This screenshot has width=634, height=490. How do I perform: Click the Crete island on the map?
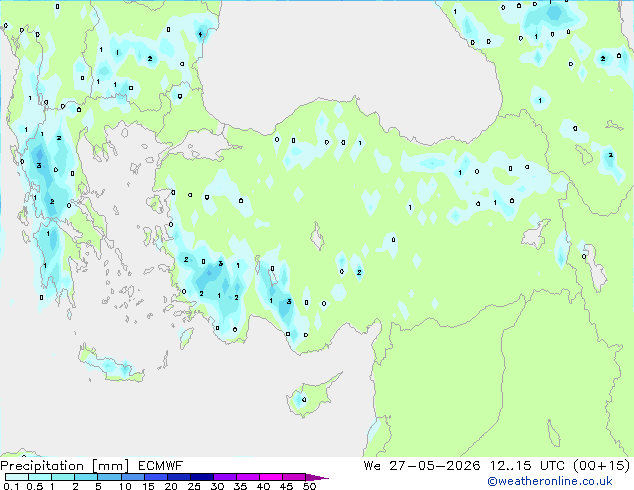[x=110, y=365]
